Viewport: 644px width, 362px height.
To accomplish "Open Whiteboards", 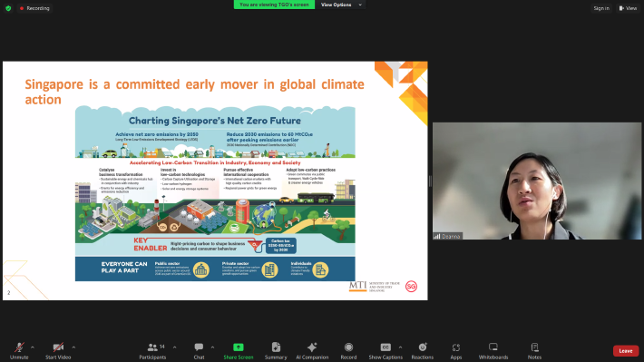I will [x=493, y=351].
